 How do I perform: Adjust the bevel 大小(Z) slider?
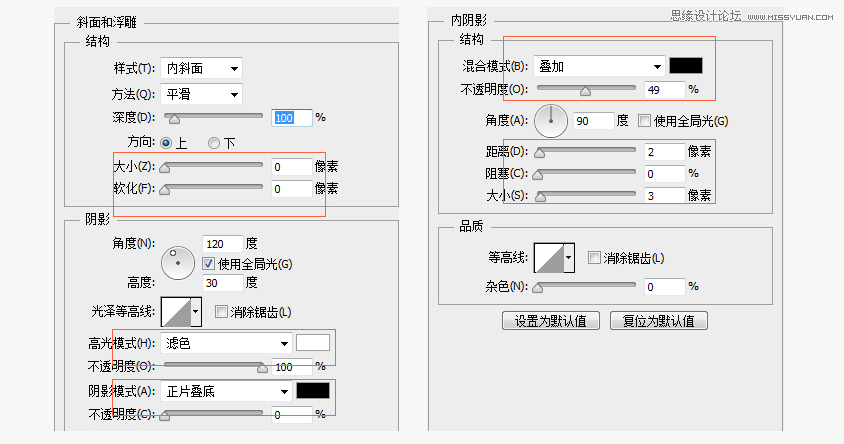213,167
